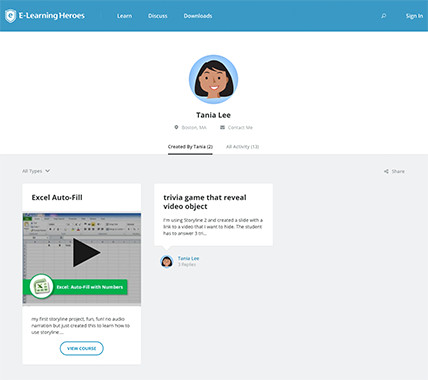This screenshot has width=428, height=380.
Task: Open the Contact Me link
Action: (240, 127)
